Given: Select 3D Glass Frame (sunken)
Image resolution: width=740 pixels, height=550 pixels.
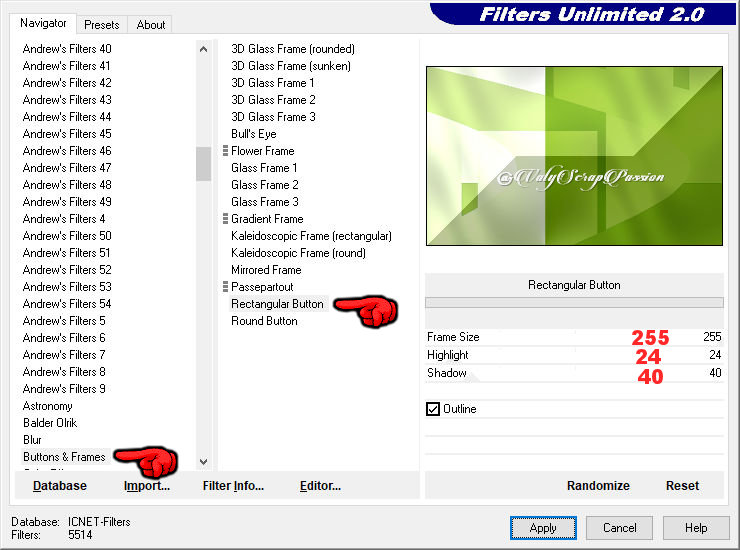Looking at the screenshot, I should [291, 66].
